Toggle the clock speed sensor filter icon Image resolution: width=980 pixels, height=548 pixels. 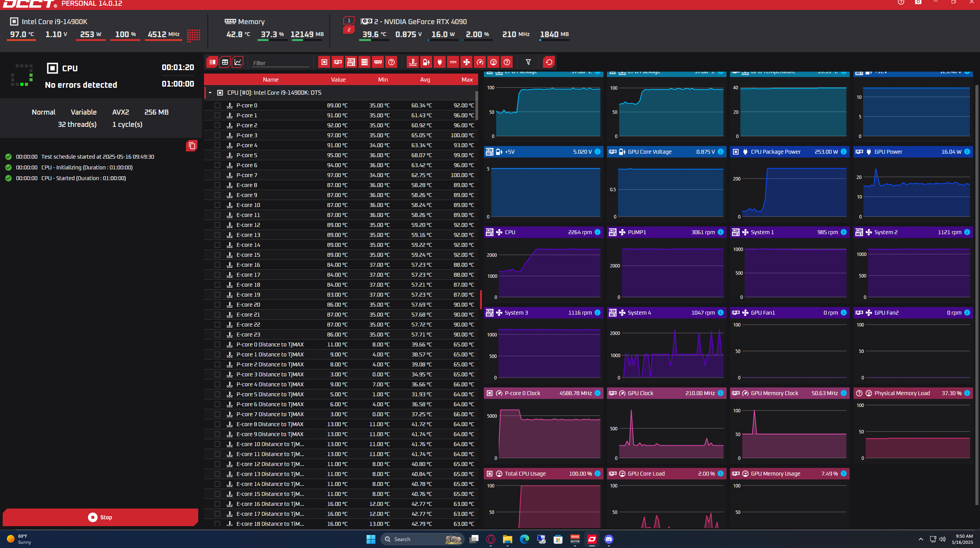point(480,62)
